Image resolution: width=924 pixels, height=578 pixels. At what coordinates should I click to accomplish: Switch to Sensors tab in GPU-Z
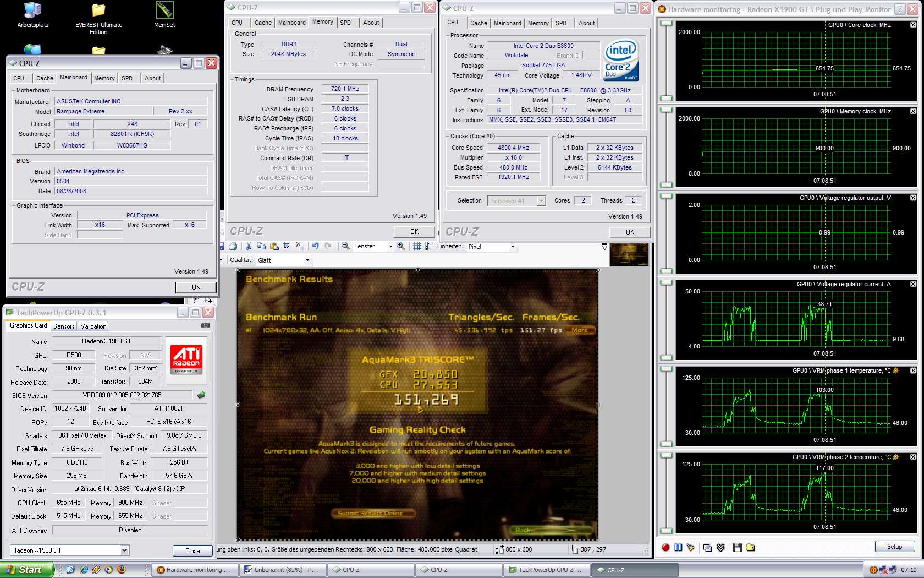click(x=64, y=326)
